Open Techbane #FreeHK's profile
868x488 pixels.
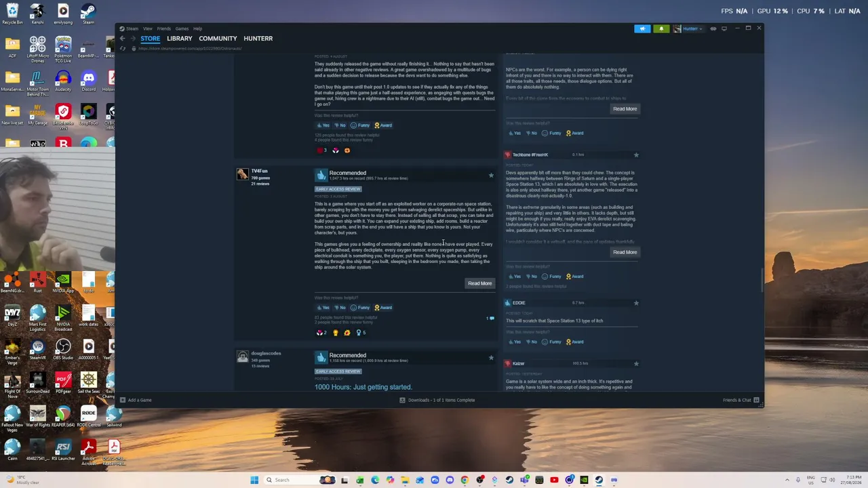(530, 155)
